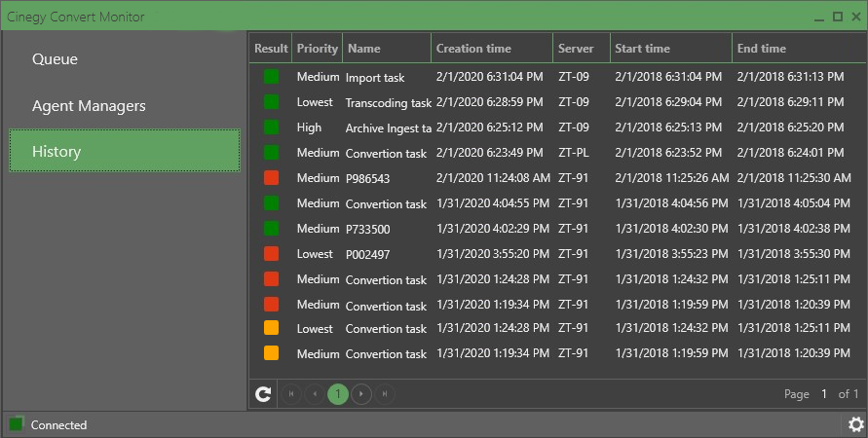This screenshot has height=438, width=868.
Task: Click start time '1/31/2018 3:55:23 PM'
Action: (x=671, y=254)
